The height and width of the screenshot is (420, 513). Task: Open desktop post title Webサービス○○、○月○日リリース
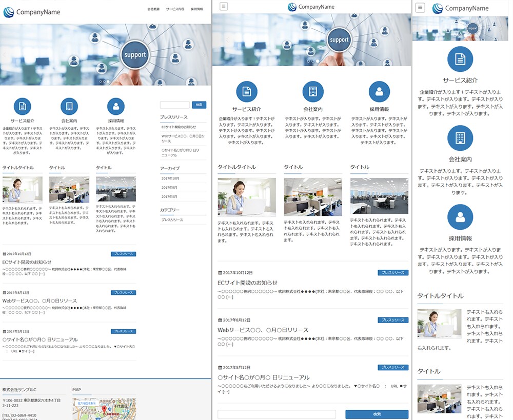(40, 301)
